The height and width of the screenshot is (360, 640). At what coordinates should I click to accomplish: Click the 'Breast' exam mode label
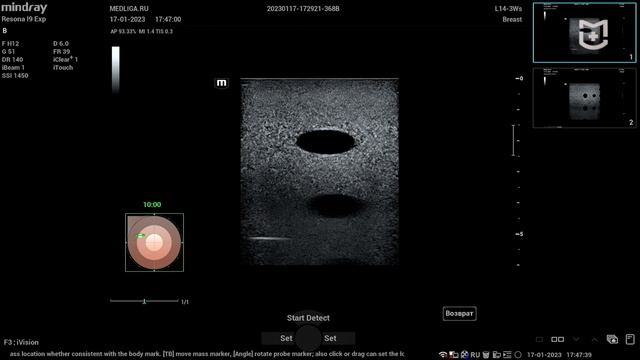(512, 19)
